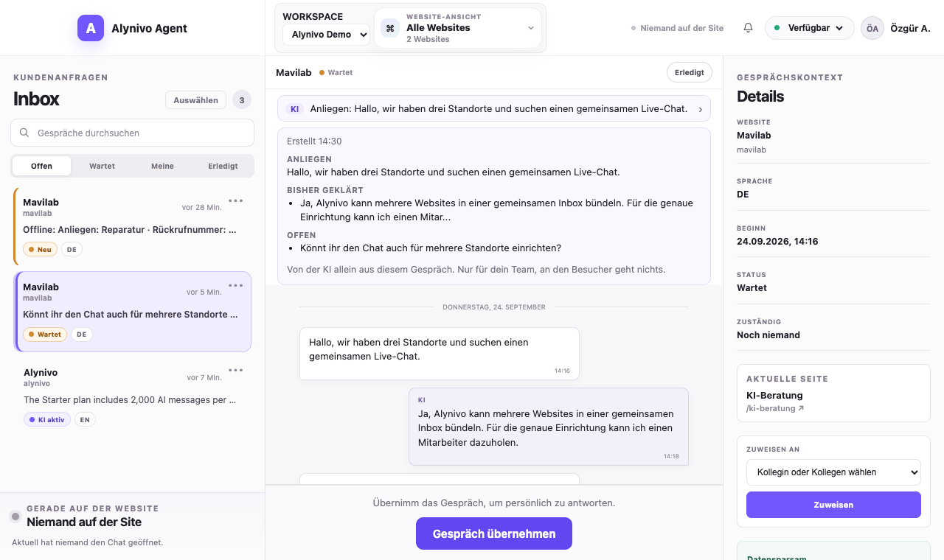
Task: Open the three-dot menu on selected Mavilab conversation
Action: [236, 285]
